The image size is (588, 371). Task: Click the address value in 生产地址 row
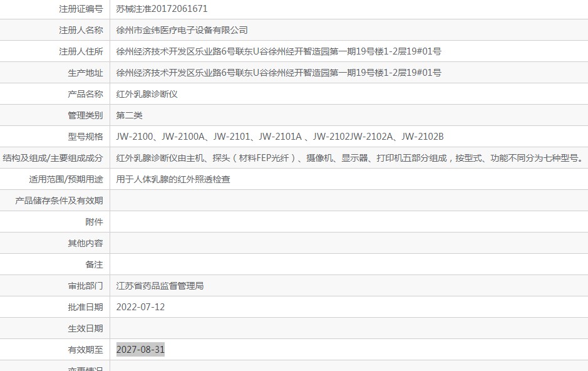pyautogui.click(x=279, y=73)
